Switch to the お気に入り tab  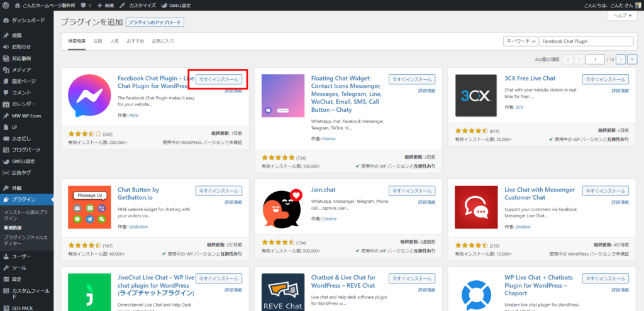pos(163,41)
